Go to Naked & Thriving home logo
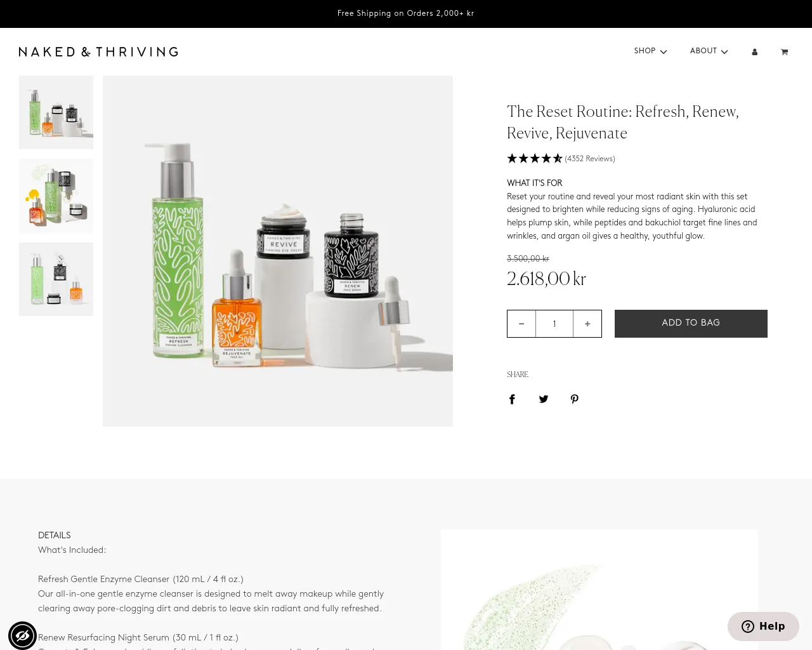Image resolution: width=812 pixels, height=650 pixels. click(98, 52)
